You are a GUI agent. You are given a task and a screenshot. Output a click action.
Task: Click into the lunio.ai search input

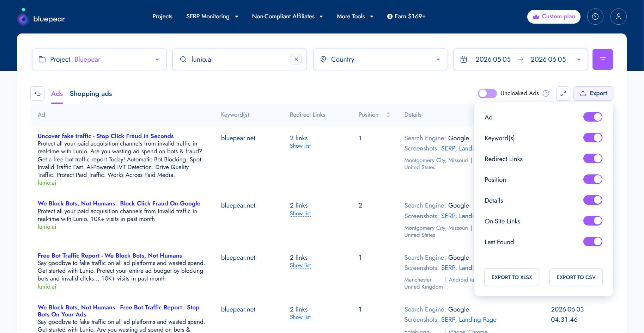click(x=240, y=59)
